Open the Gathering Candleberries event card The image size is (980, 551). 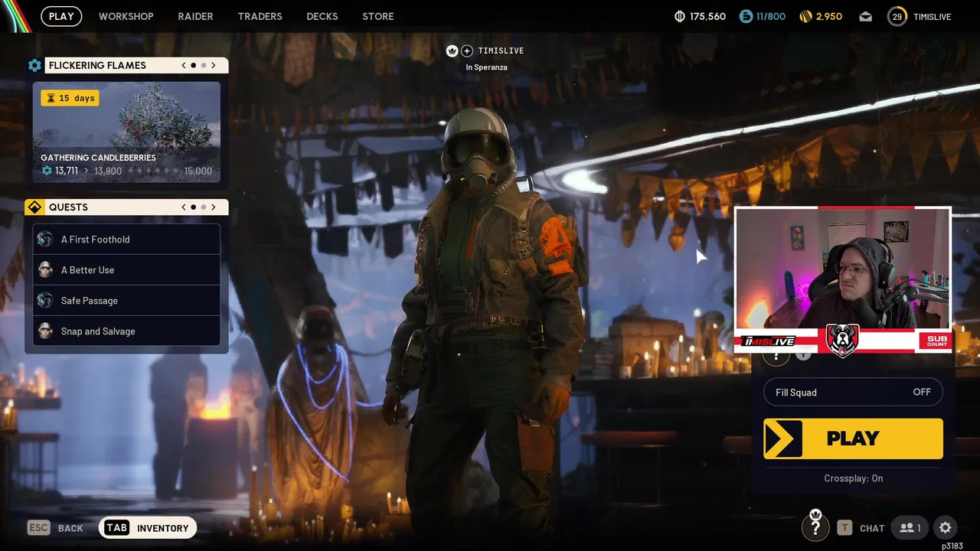tap(126, 132)
